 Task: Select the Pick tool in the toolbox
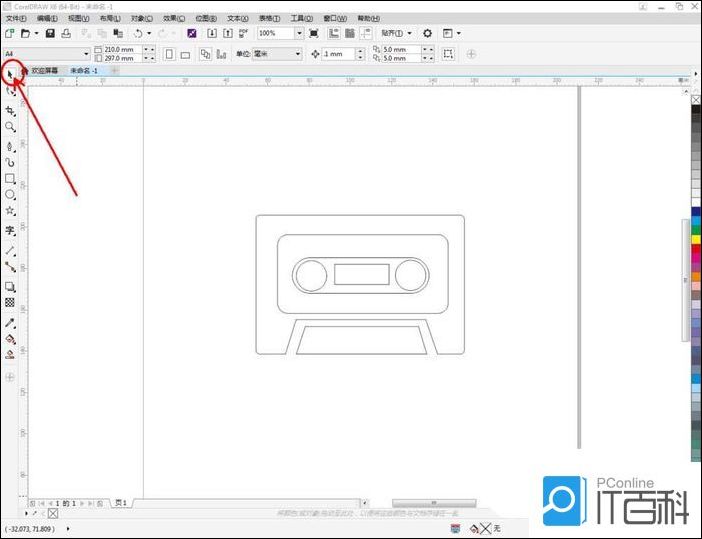tap(10, 73)
